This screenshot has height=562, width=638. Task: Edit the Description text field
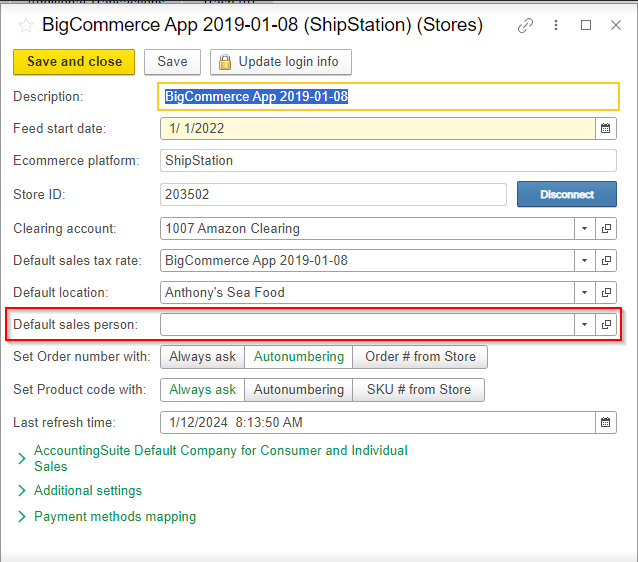(388, 97)
